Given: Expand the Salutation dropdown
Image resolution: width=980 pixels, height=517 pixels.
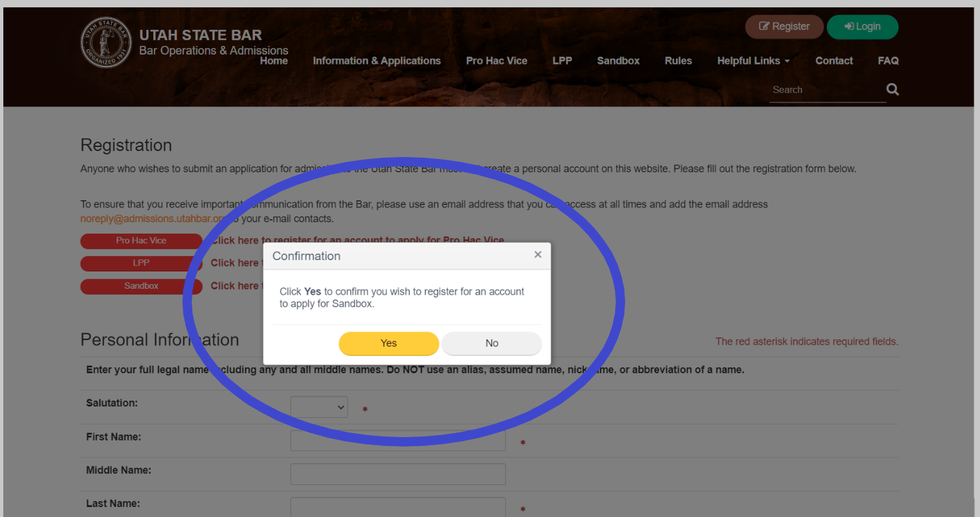Looking at the screenshot, I should 319,407.
